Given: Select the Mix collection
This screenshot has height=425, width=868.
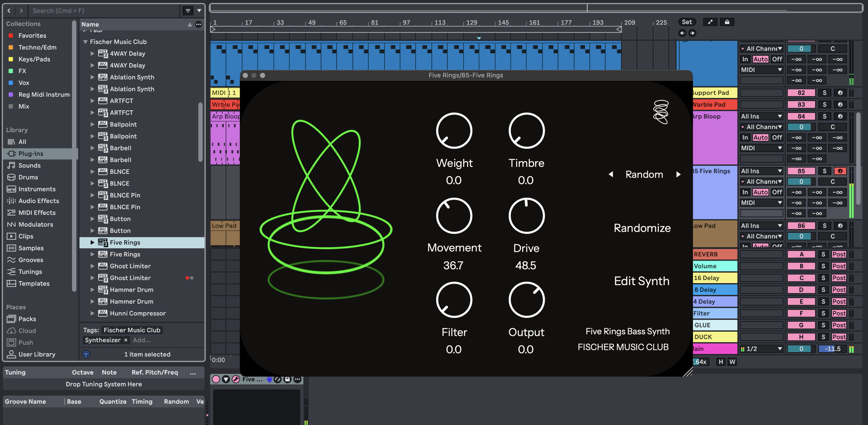Looking at the screenshot, I should [24, 106].
